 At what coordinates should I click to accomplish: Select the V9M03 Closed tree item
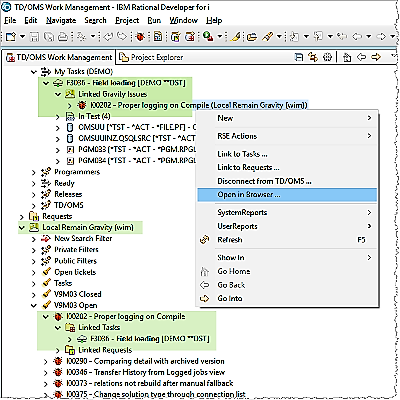(77, 294)
